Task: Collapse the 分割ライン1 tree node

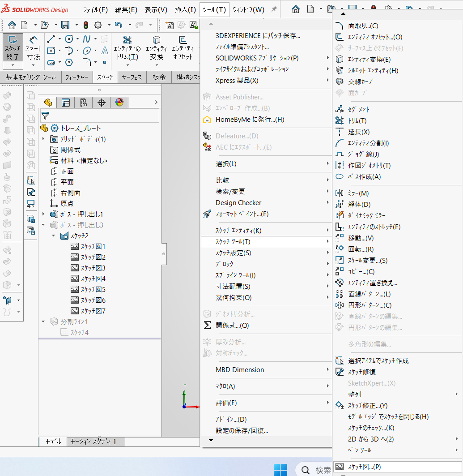Action: coord(43,322)
